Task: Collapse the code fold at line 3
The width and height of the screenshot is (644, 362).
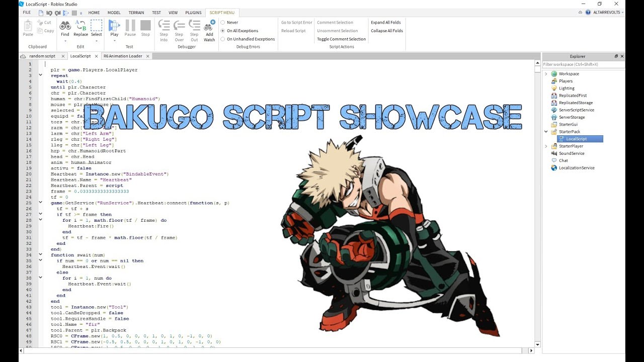Action: [x=41, y=75]
